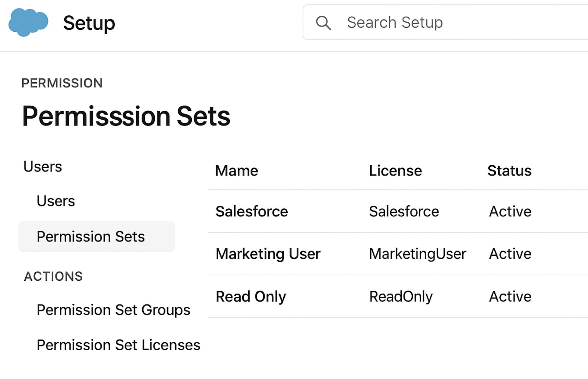Open the Read Only permission set
Viewport: 588px width, 379px height.
[x=251, y=296]
